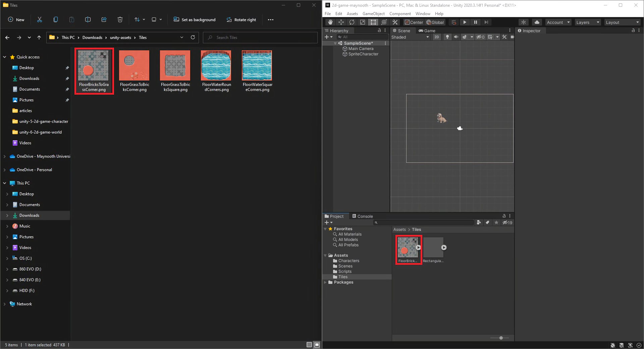The height and width of the screenshot is (349, 644).
Task: Click Set as background in Explorer
Action: (195, 19)
